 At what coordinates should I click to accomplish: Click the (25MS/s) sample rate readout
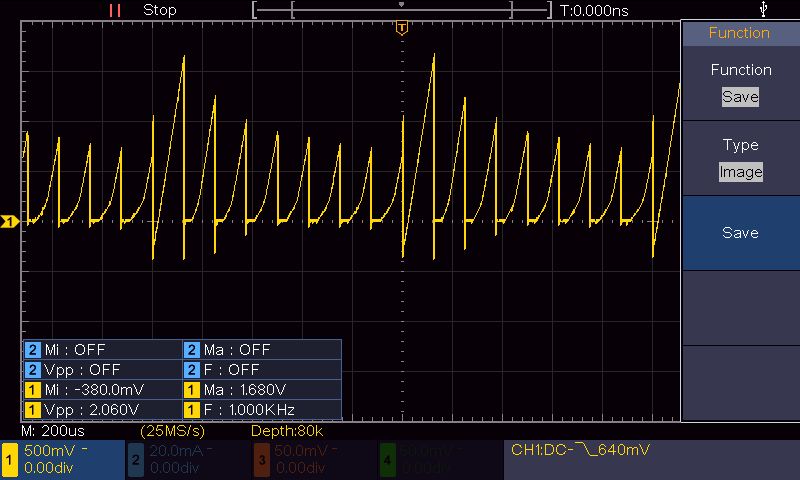pyautogui.click(x=172, y=431)
